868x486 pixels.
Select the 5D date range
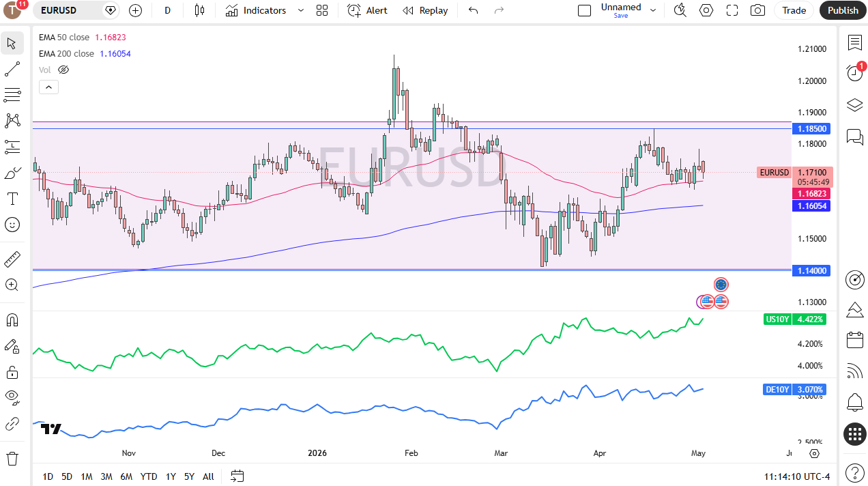tap(67, 476)
